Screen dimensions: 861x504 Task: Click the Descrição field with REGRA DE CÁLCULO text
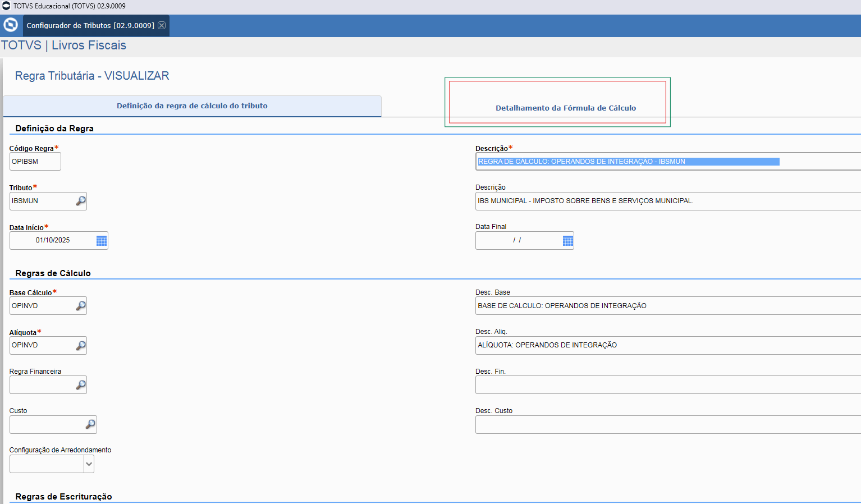click(x=668, y=162)
